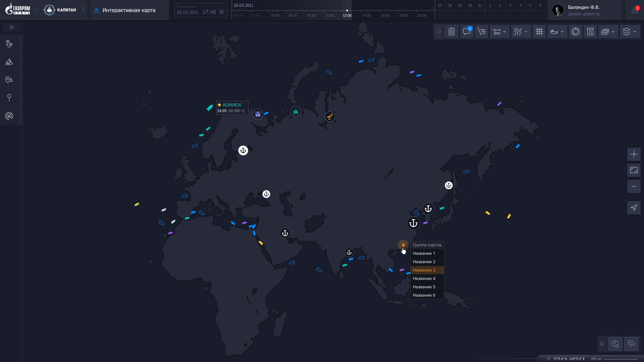Open the alert notifications triangle icon

pyautogui.click(x=634, y=10)
